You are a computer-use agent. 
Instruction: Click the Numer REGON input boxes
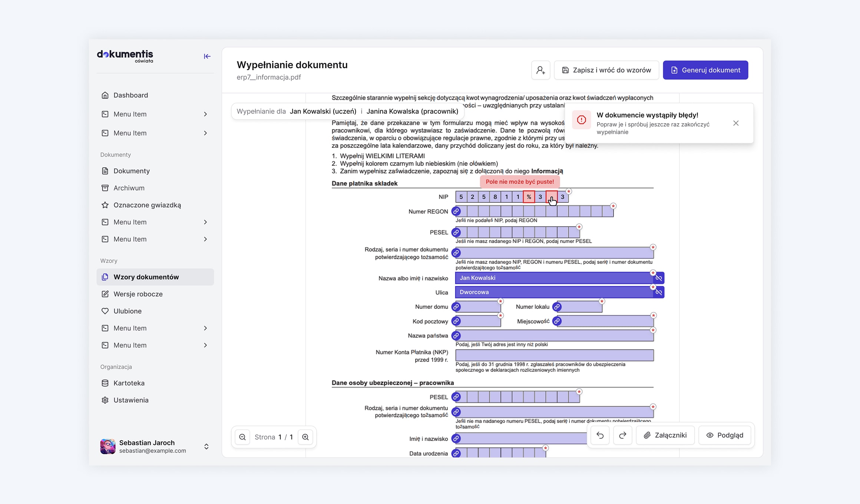point(535,211)
